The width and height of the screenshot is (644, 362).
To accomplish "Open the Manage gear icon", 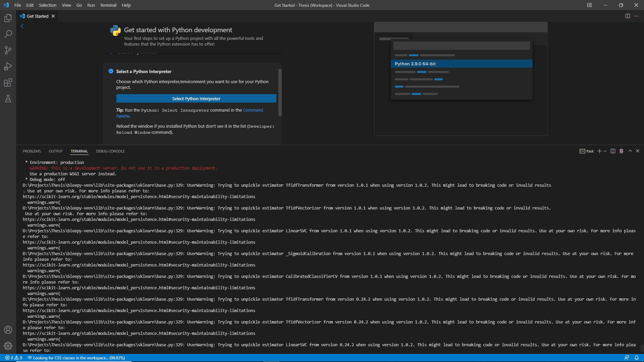I will coord(8,346).
